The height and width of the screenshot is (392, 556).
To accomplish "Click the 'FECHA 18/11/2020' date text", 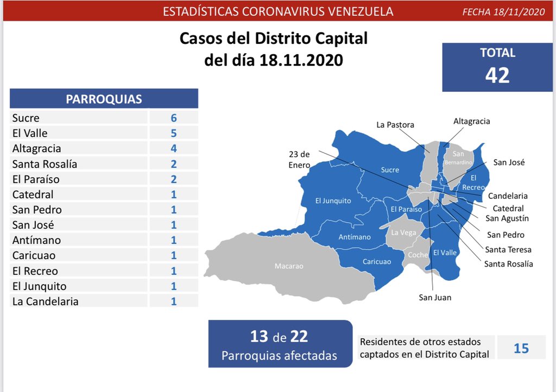I will coord(503,12).
